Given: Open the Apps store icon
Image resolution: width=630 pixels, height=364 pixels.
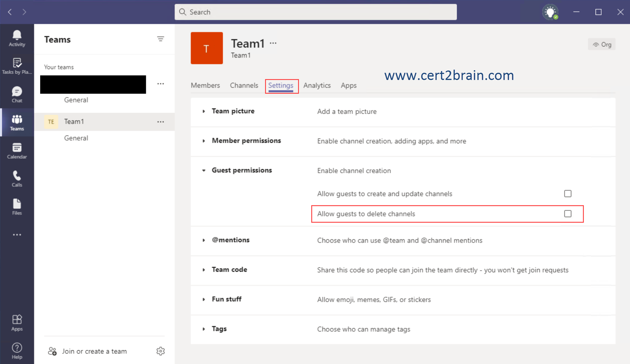Looking at the screenshot, I should (17, 323).
